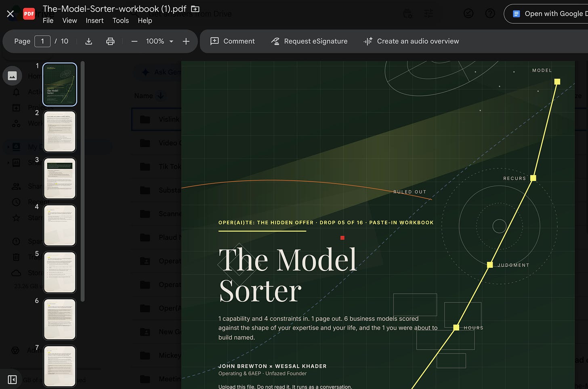Viewport: 588px width, 389px height.
Task: Select the page 3 thumbnail
Action: pyautogui.click(x=60, y=178)
